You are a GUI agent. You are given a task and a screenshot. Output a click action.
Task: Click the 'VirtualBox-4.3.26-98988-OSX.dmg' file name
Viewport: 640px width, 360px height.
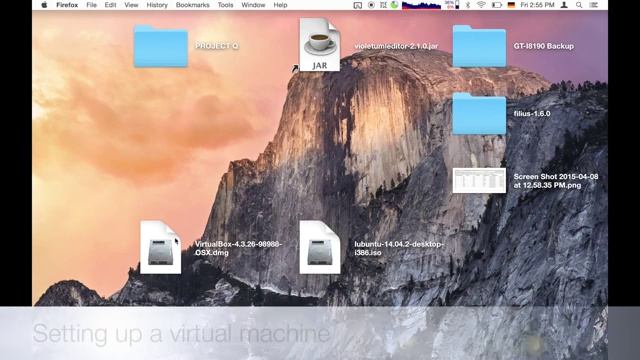click(x=238, y=248)
